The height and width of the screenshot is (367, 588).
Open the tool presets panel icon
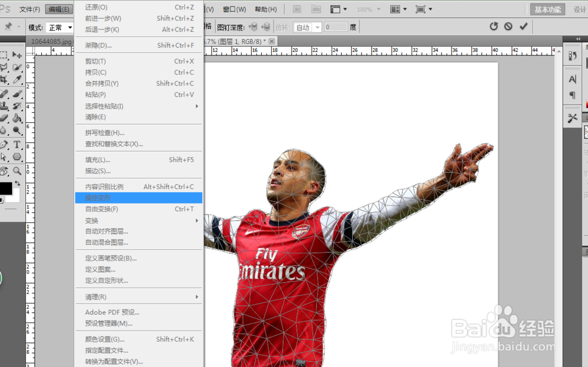[572, 118]
